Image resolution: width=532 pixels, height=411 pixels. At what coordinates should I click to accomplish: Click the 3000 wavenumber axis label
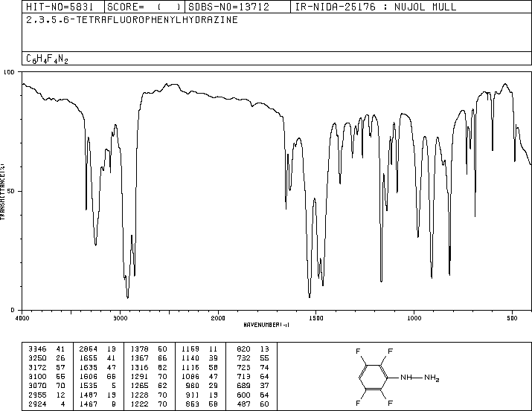pyautogui.click(x=120, y=318)
